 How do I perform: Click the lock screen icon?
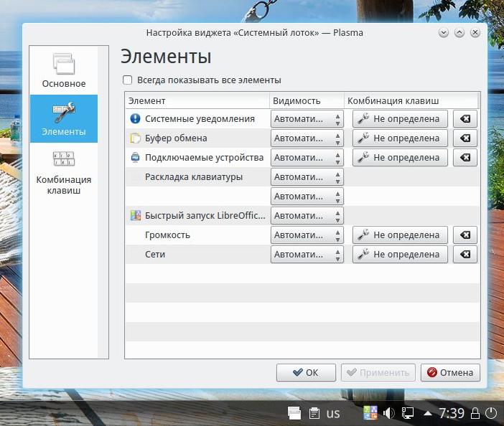pyautogui.click(x=475, y=413)
